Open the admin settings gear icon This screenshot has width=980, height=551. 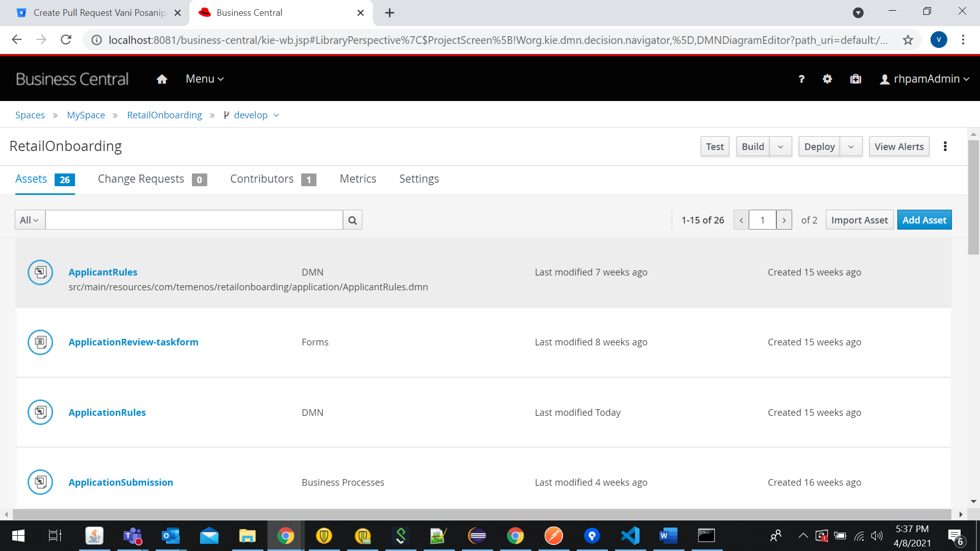827,79
